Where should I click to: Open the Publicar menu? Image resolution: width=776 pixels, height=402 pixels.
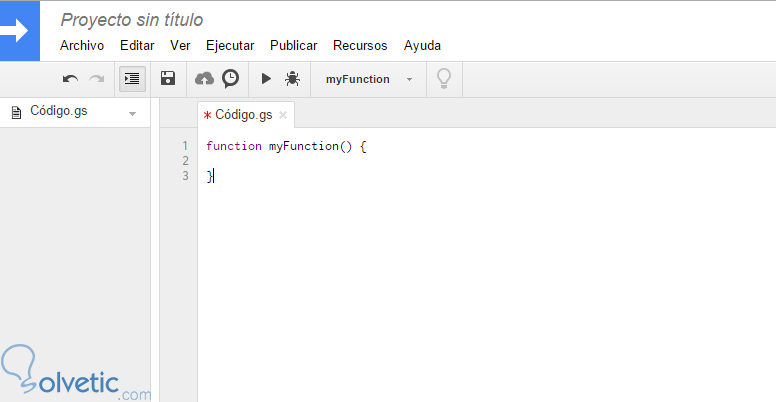294,45
